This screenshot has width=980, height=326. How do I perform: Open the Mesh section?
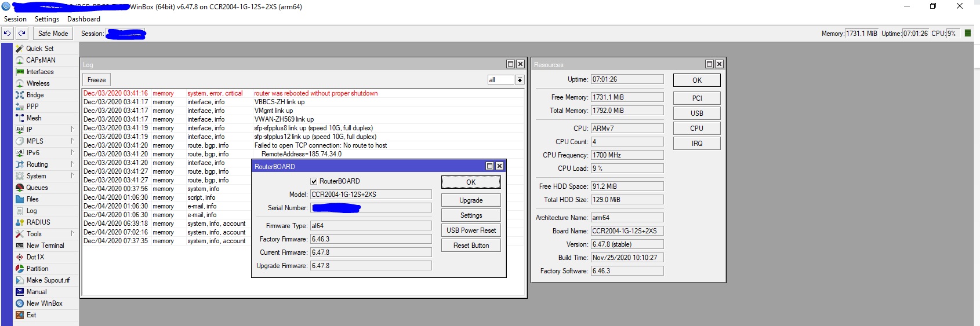tap(34, 118)
